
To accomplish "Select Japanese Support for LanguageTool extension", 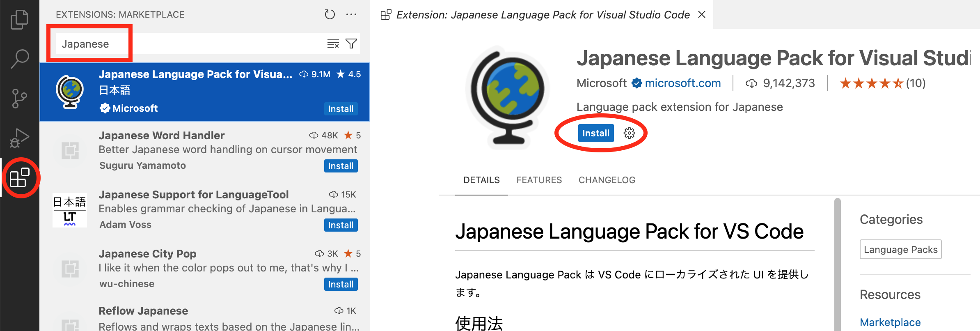I will [x=205, y=209].
